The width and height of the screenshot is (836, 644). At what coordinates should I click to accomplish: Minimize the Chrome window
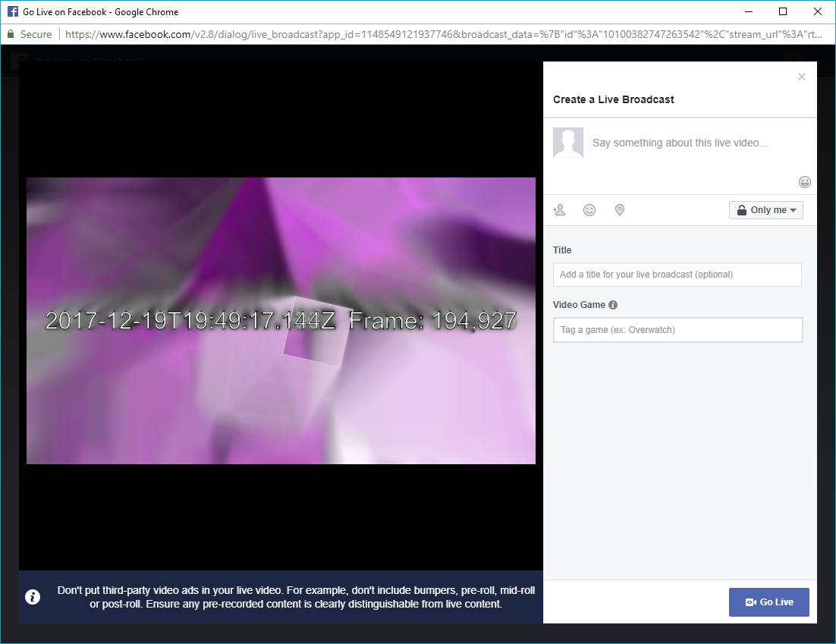coord(749,11)
